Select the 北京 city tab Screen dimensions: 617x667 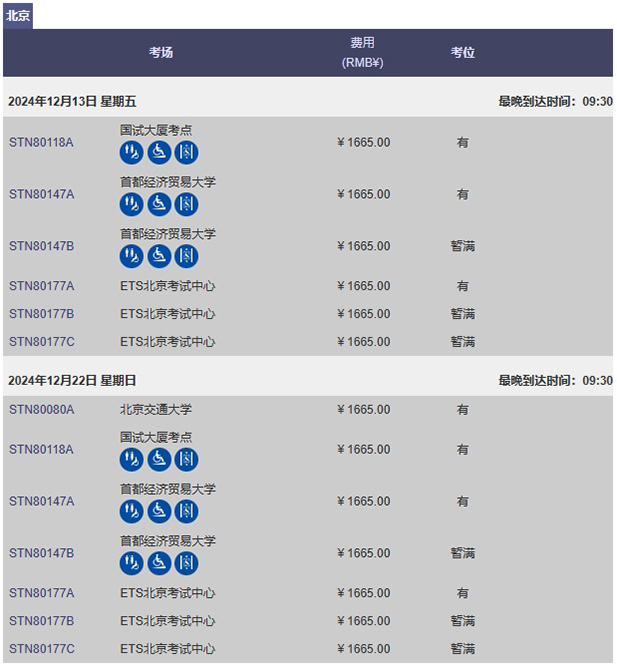[x=18, y=16]
